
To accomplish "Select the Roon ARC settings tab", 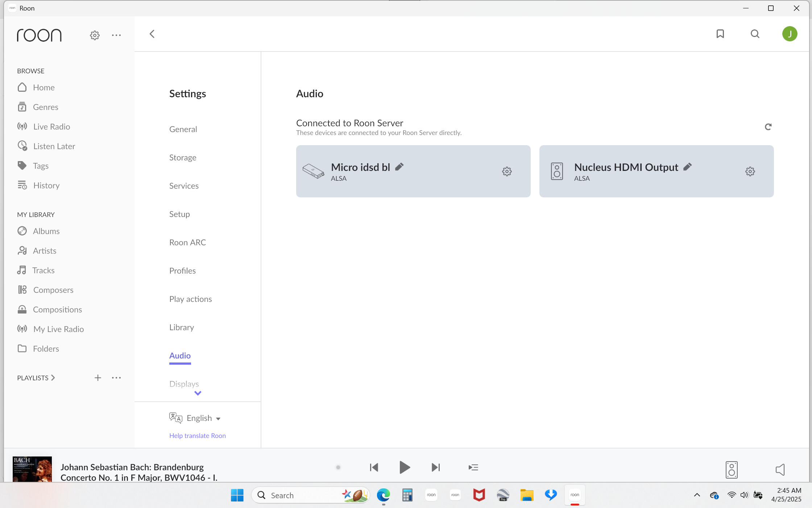I will pyautogui.click(x=187, y=242).
